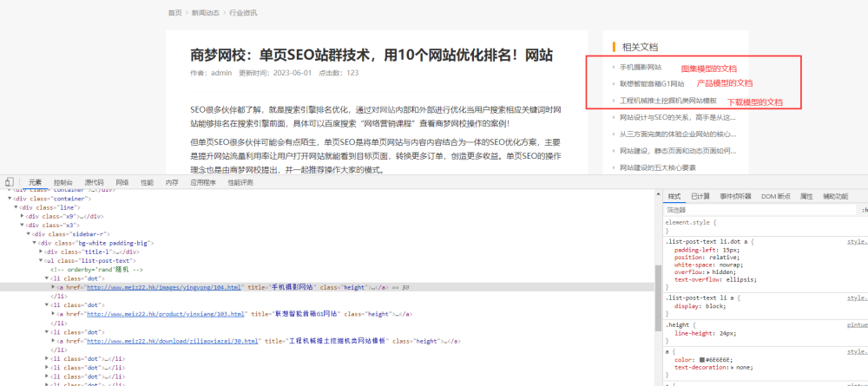Click the 行业资讯 breadcrumb link

tap(243, 13)
